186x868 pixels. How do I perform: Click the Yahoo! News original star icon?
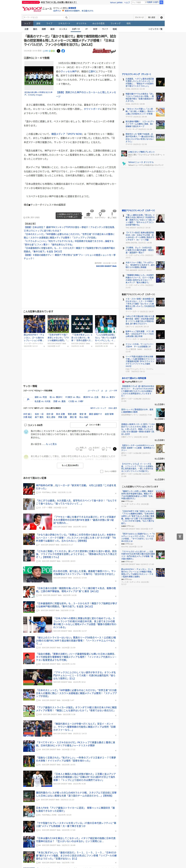(124, 163)
